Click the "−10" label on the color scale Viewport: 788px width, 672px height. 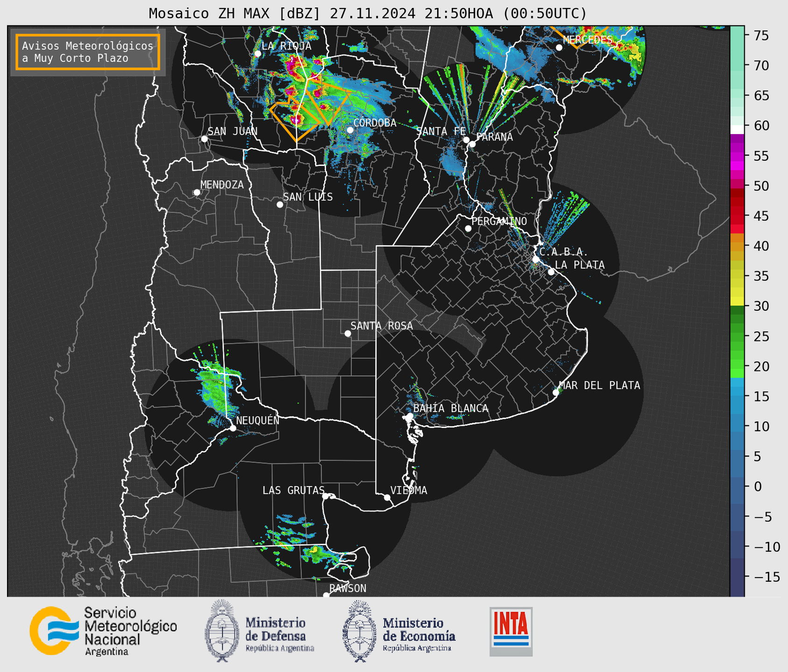(x=766, y=547)
